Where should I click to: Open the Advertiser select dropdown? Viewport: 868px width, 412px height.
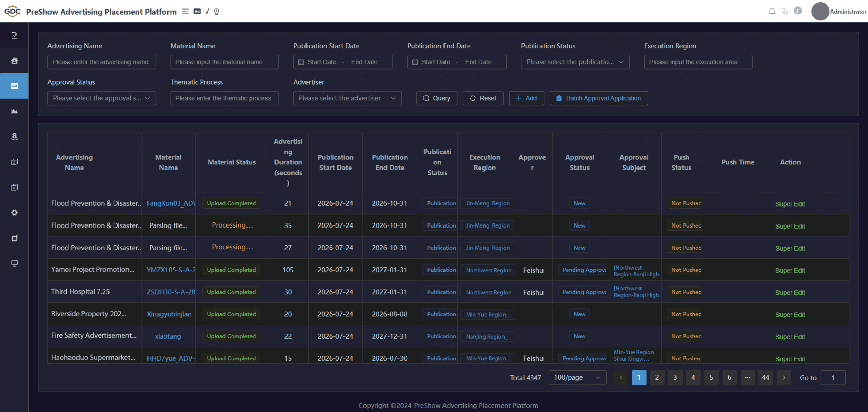(x=347, y=98)
